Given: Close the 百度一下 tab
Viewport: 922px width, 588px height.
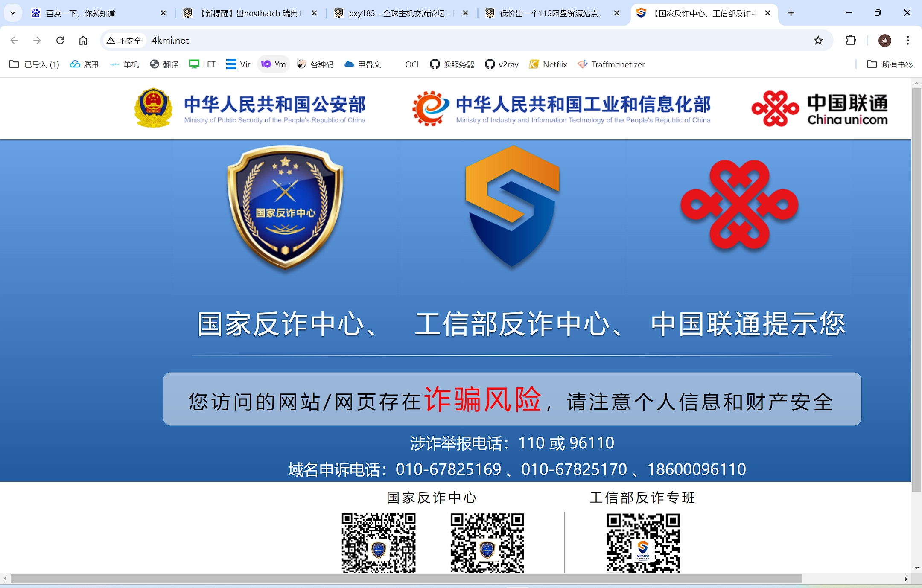Looking at the screenshot, I should [x=163, y=13].
